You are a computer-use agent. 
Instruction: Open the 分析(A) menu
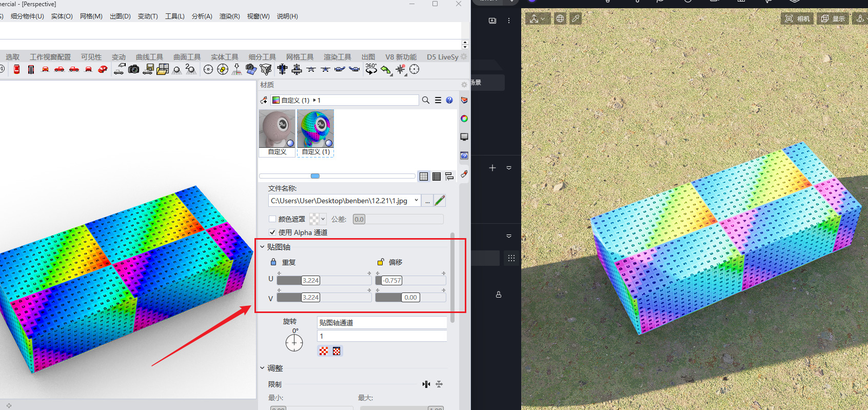202,16
